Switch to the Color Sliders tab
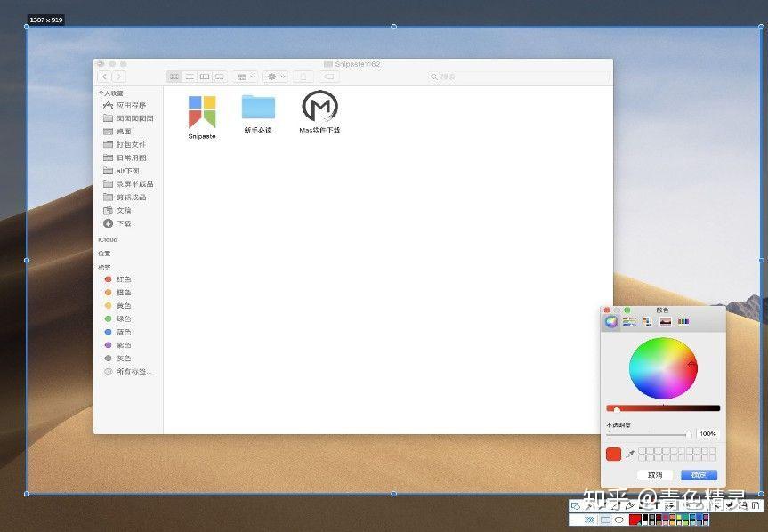The image size is (768, 532). pyautogui.click(x=630, y=320)
